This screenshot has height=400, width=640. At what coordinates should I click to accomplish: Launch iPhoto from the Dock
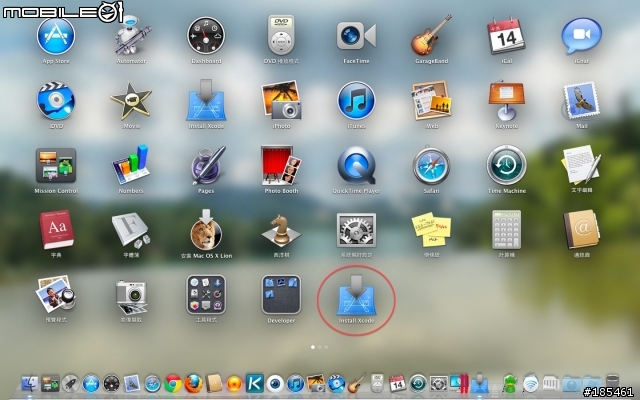point(316,384)
